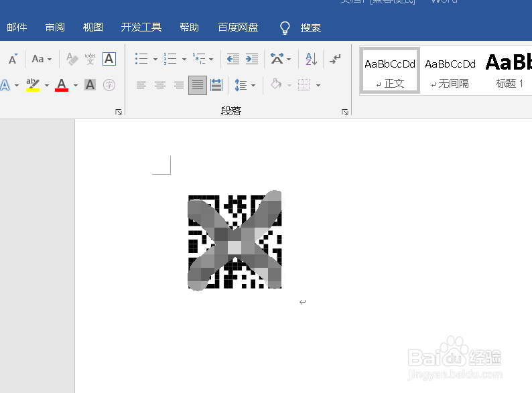The image size is (532, 393).
Task: Expand the multilevel list dropdown
Action: click(x=211, y=59)
